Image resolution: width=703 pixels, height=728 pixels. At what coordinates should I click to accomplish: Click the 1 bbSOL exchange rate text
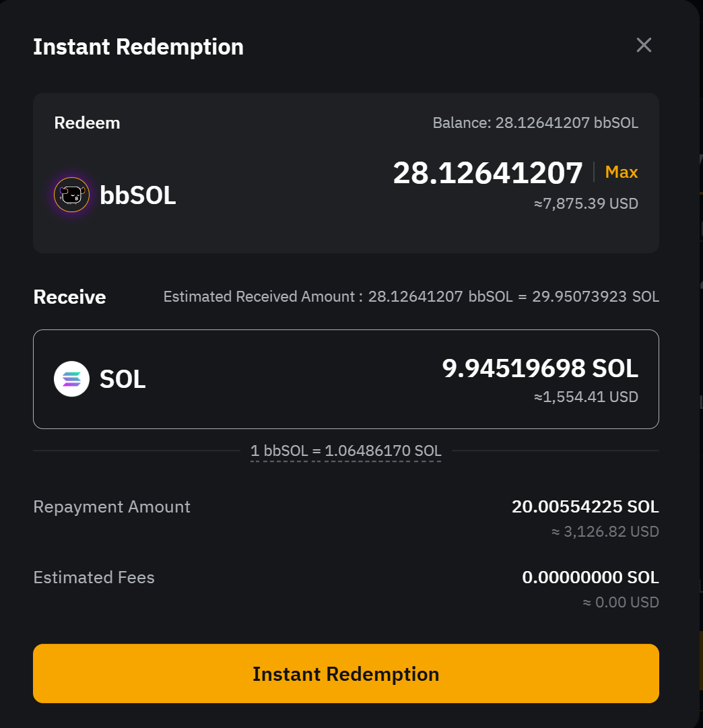pos(345,451)
